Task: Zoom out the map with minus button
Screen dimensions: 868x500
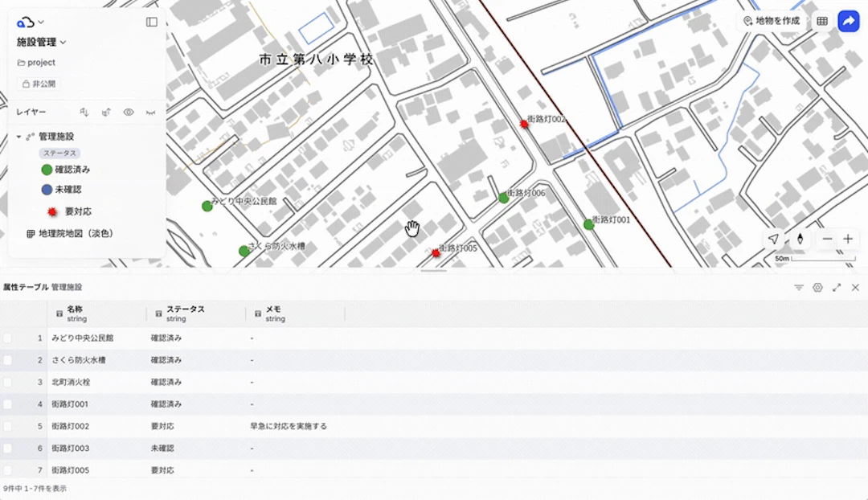Action: [828, 240]
